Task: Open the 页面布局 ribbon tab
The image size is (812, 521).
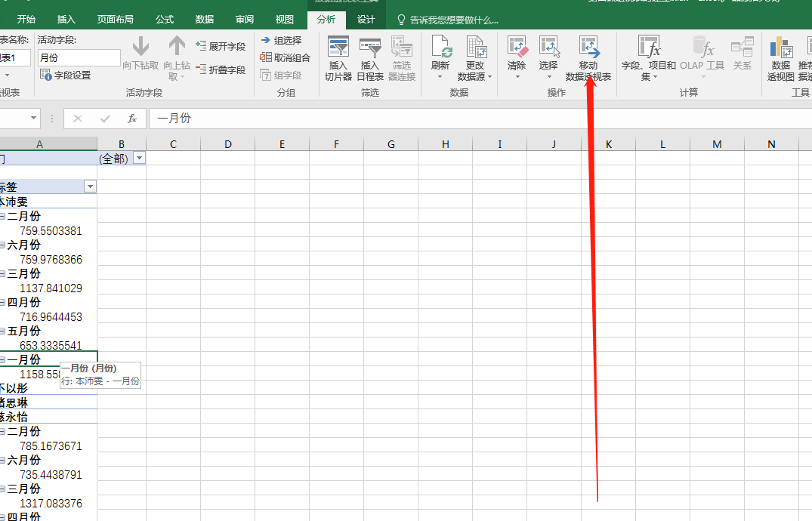Action: [x=116, y=20]
